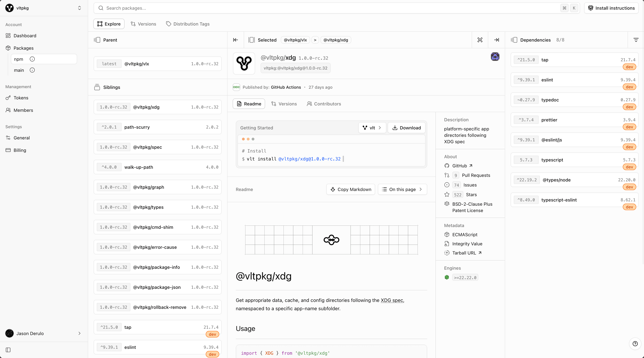The width and height of the screenshot is (644, 358).
Task: Select @vltpkg/xdg breadcrumb chip
Action: pos(336,40)
